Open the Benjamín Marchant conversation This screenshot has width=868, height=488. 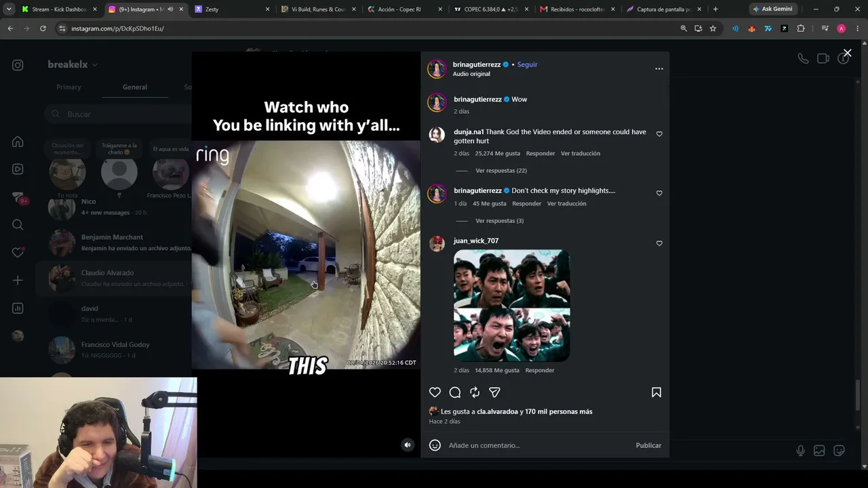[x=112, y=243]
